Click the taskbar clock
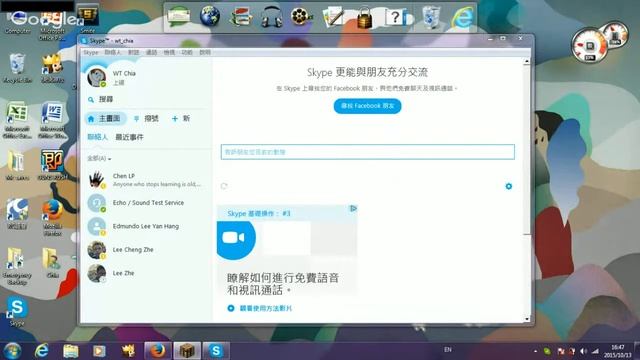The width and height of the screenshot is (640, 360). (617, 351)
